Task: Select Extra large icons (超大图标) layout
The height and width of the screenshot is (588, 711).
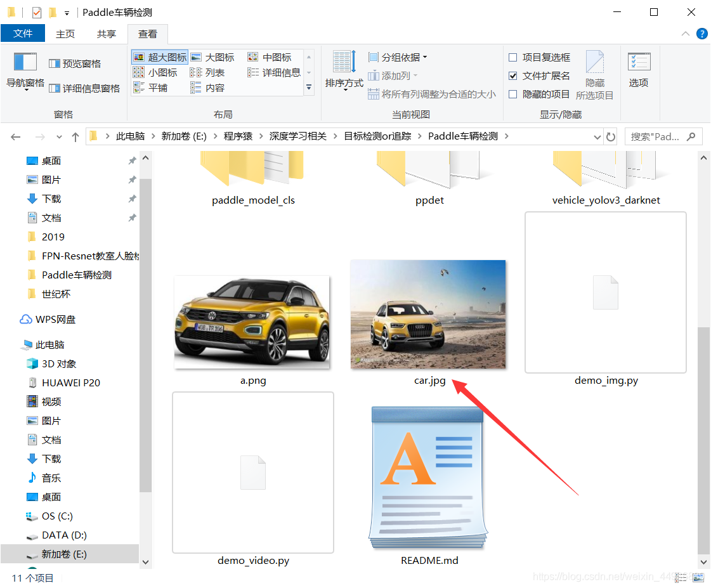Action: pyautogui.click(x=160, y=57)
